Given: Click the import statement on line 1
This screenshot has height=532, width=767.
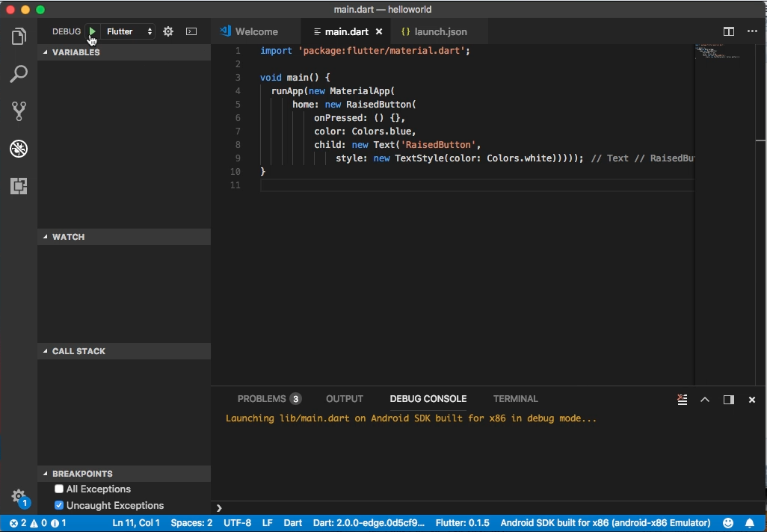Looking at the screenshot, I should [x=365, y=50].
